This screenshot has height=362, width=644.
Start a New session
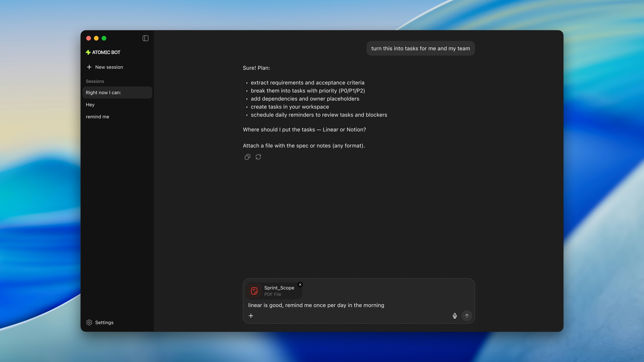point(109,67)
